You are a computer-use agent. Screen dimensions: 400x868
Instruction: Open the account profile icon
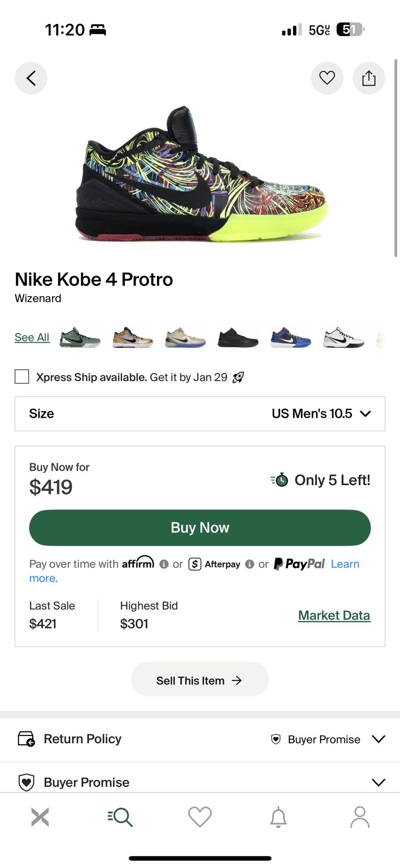click(x=360, y=817)
